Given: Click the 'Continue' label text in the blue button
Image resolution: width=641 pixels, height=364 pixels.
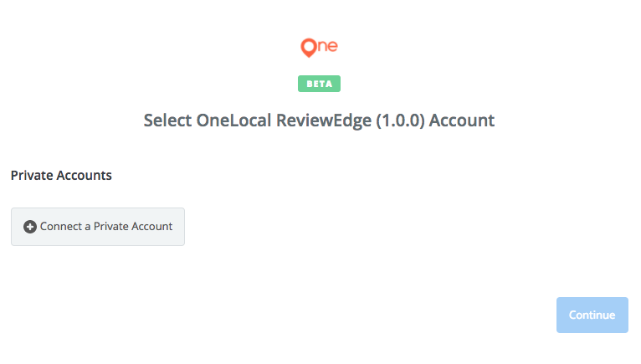Looking at the screenshot, I should click(x=592, y=315).
